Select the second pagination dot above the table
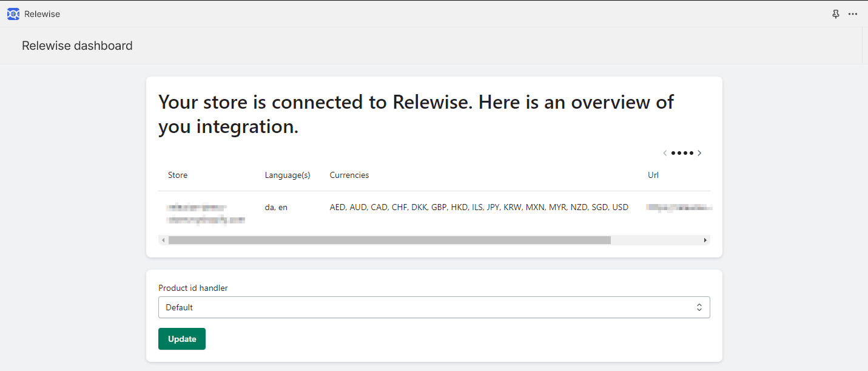 pyautogui.click(x=679, y=153)
